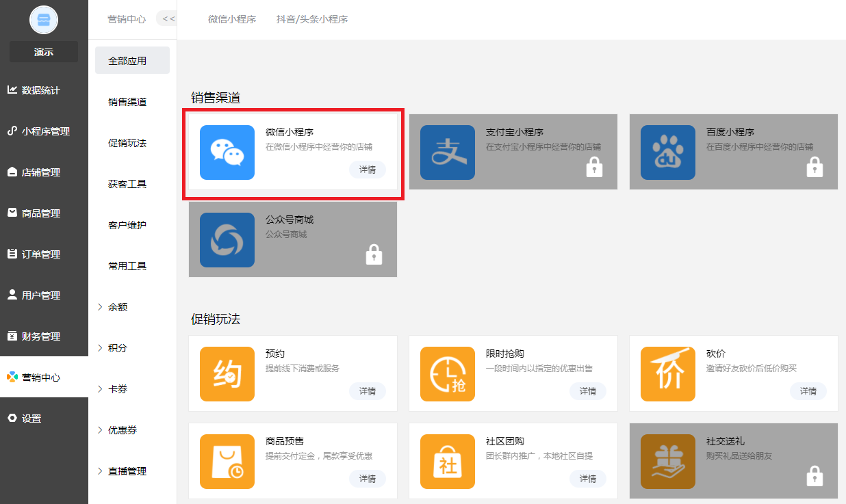Image resolution: width=846 pixels, height=504 pixels.
Task: Click the 限时抢购 clock icon
Action: [x=448, y=374]
